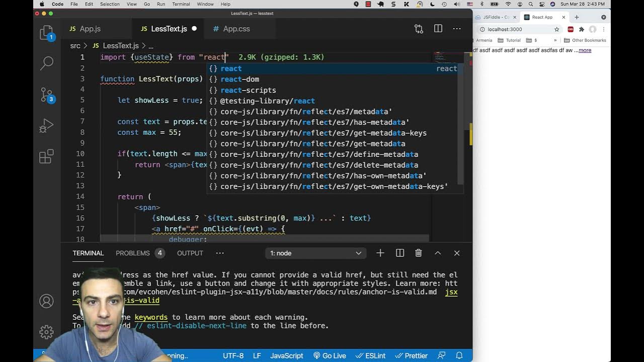This screenshot has width=644, height=362.
Task: Open a new Chrome tab
Action: click(577, 17)
